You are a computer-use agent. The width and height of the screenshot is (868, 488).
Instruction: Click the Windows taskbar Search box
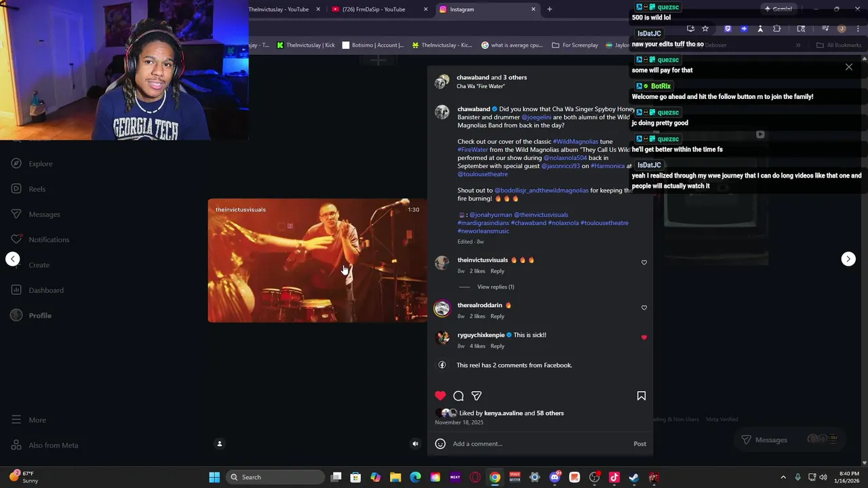[275, 477]
